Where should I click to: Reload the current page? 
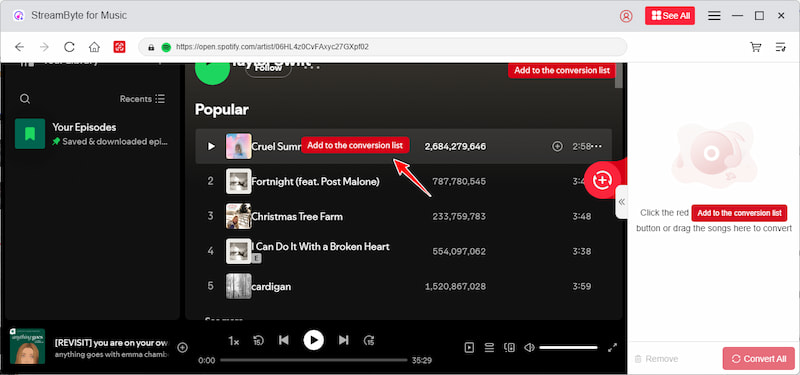(x=69, y=47)
